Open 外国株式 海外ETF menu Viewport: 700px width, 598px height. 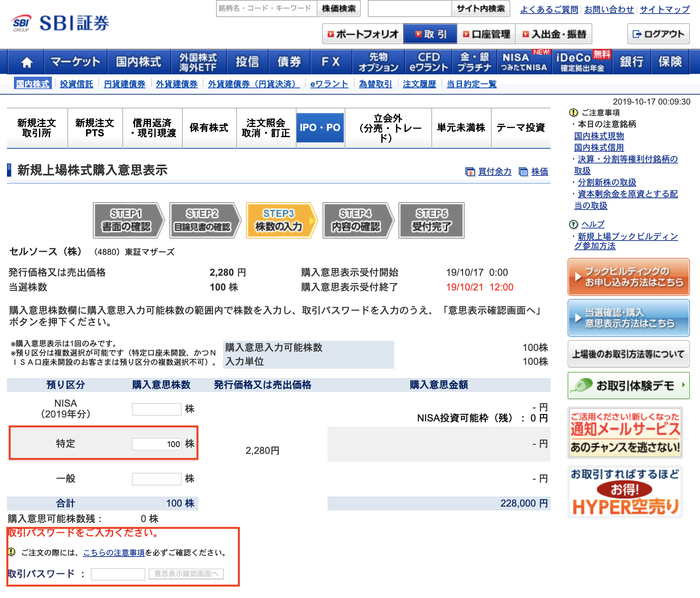coord(198,62)
